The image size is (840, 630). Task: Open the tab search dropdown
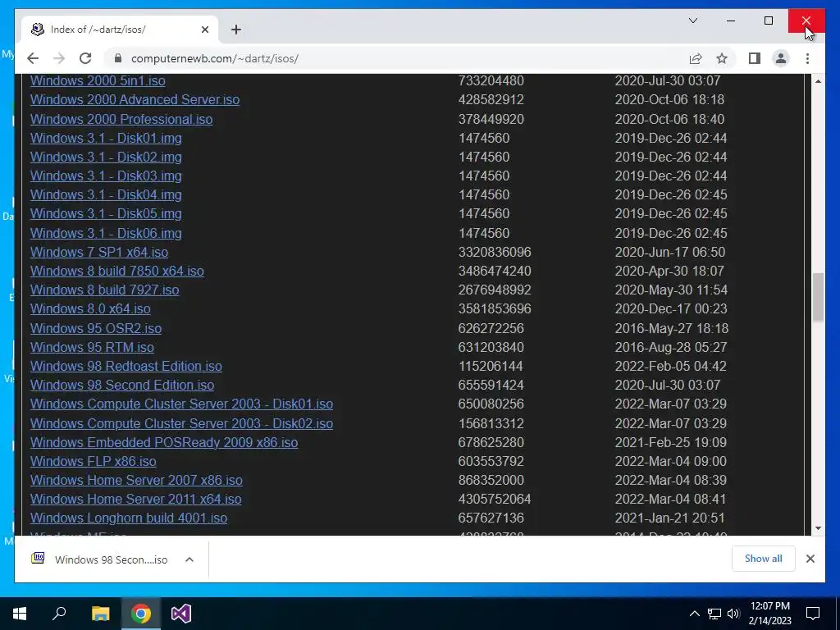coord(692,21)
